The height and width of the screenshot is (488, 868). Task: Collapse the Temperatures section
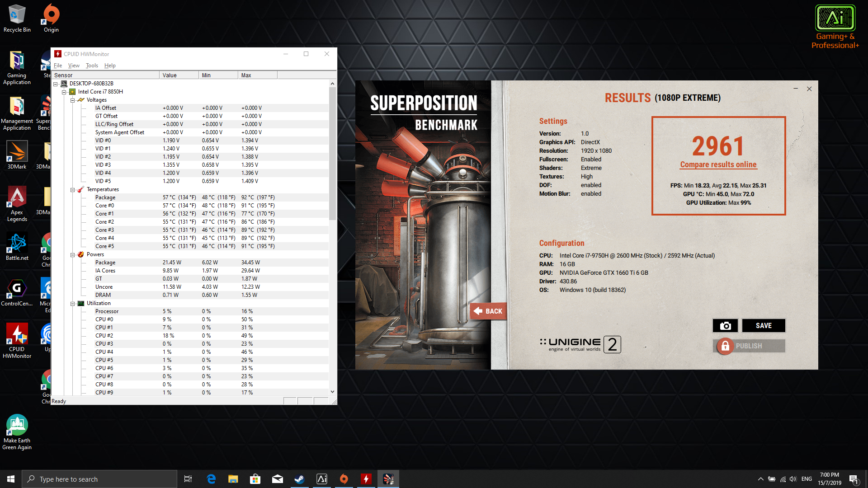[x=72, y=189]
